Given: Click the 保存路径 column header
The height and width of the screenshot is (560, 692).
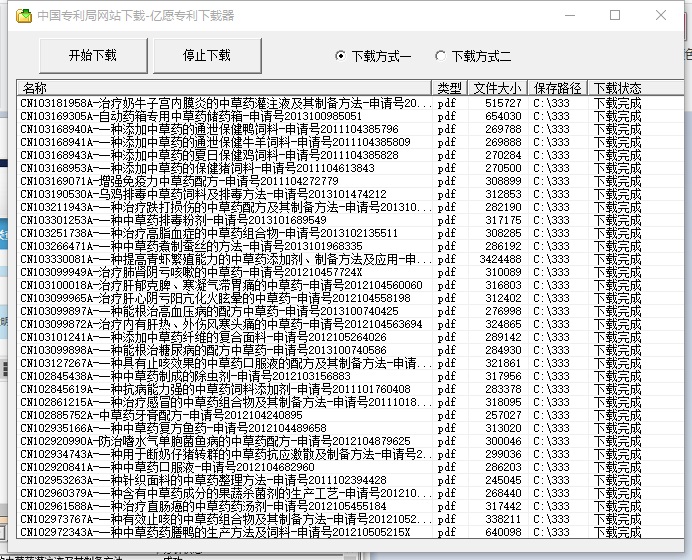Looking at the screenshot, I should coord(557,88).
